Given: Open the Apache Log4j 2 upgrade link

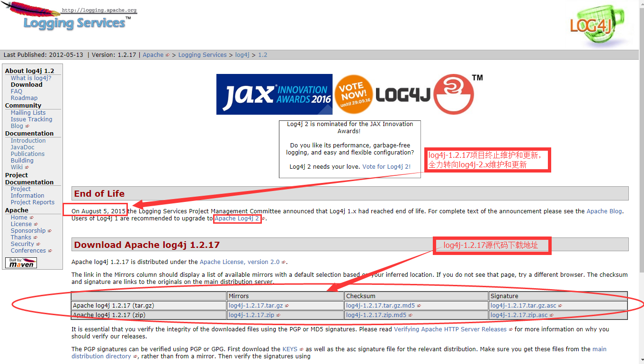Looking at the screenshot, I should pyautogui.click(x=237, y=218).
